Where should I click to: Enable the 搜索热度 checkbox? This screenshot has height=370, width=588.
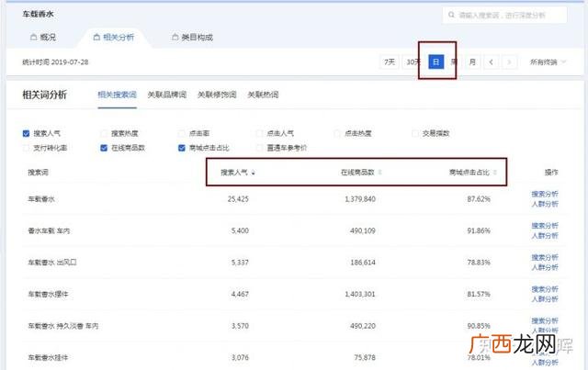[104, 133]
